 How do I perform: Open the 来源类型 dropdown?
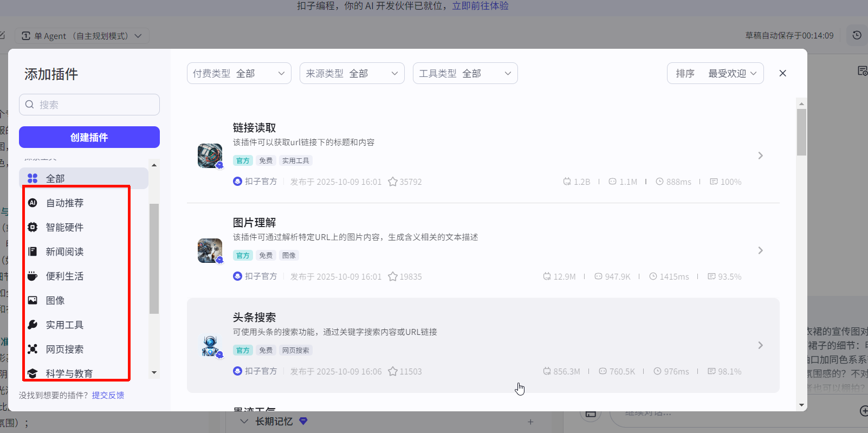click(352, 73)
